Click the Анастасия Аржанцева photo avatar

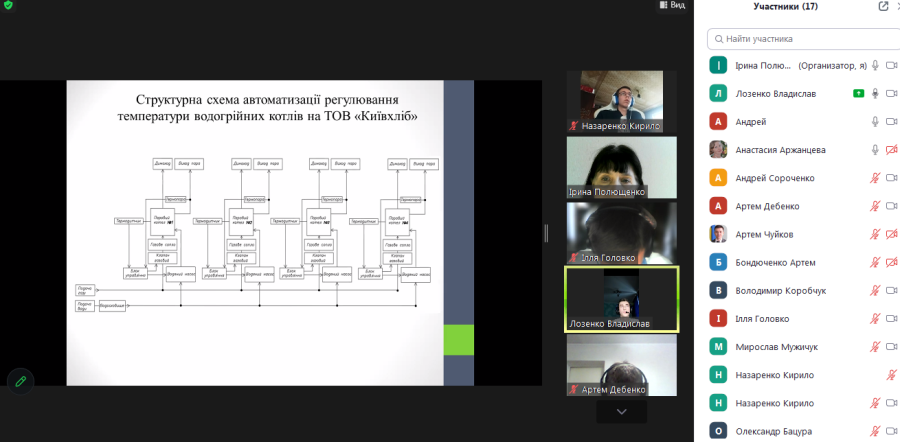(x=718, y=150)
